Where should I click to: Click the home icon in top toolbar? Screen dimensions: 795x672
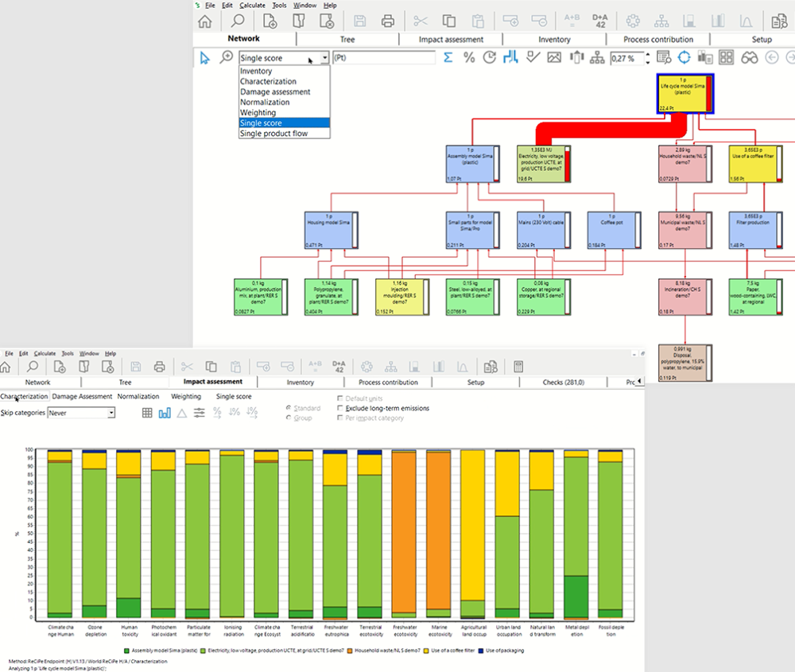(x=204, y=21)
